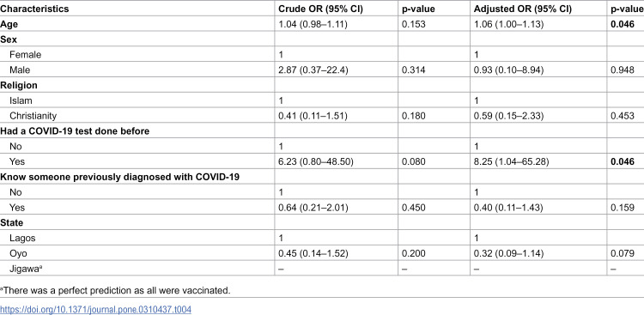Click the adjusted OR 0.59 (0.15–2.33) cell

click(x=508, y=116)
